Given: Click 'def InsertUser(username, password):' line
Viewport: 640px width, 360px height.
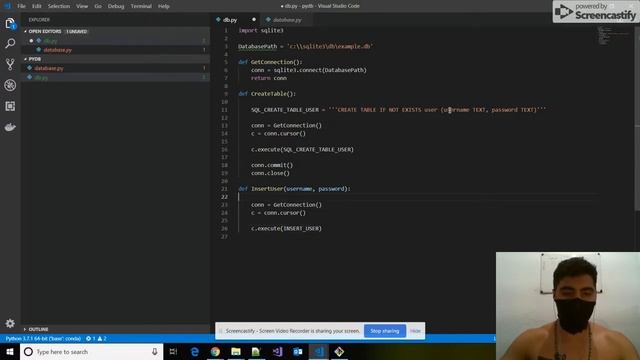Looking at the screenshot, I should click(294, 189).
